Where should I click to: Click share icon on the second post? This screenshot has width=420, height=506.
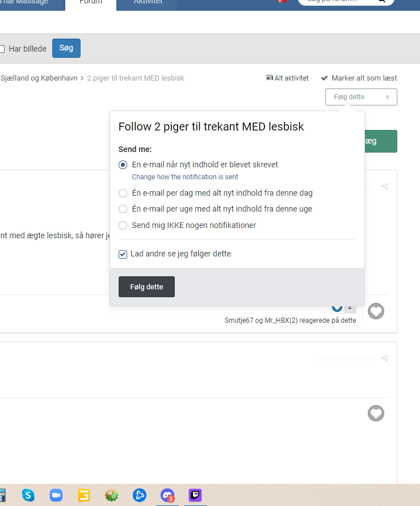[x=385, y=359]
